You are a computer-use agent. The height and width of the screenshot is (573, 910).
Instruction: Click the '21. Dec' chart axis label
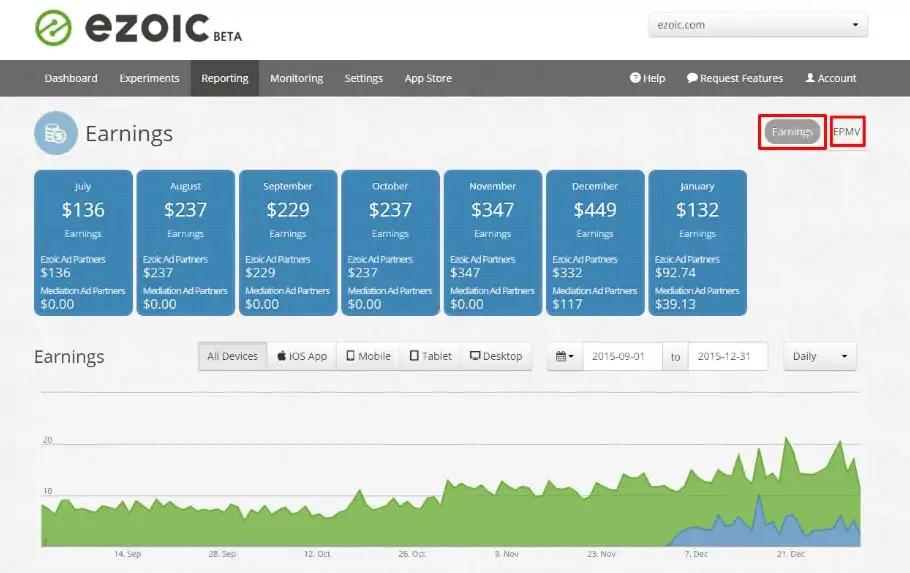pyautogui.click(x=790, y=554)
